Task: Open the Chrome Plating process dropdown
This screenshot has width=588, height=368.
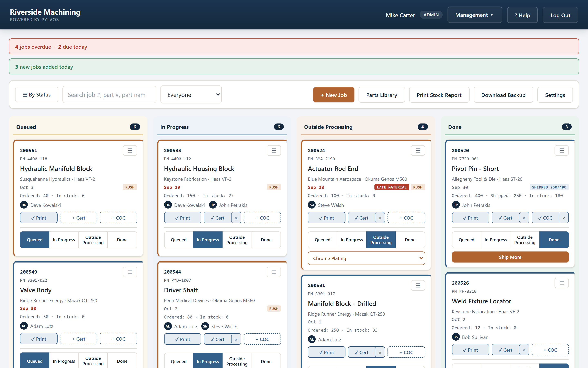Action: click(x=366, y=258)
